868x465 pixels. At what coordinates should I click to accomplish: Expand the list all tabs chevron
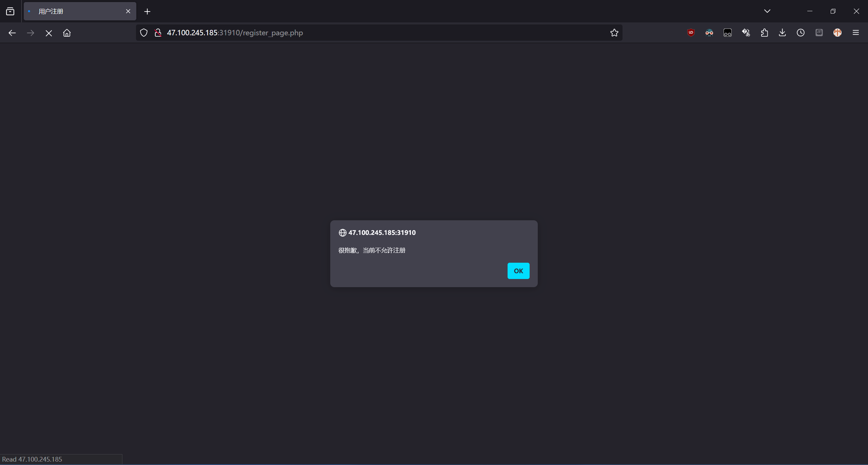tap(767, 11)
